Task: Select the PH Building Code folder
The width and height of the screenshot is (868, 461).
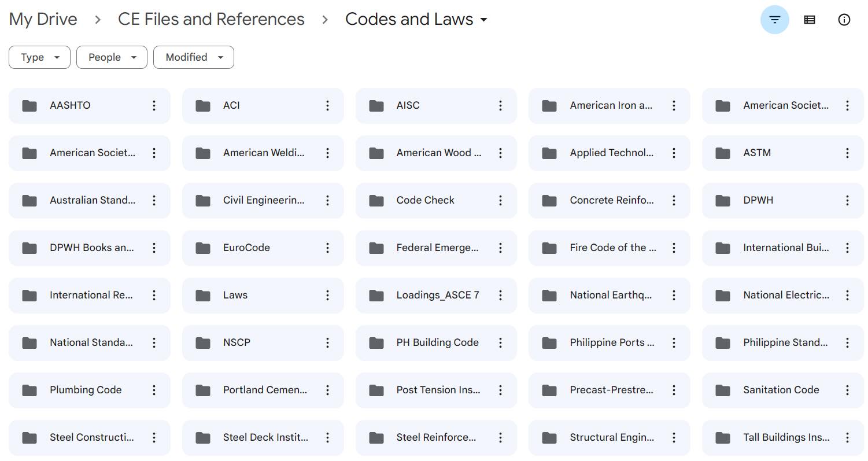Action: [436, 342]
